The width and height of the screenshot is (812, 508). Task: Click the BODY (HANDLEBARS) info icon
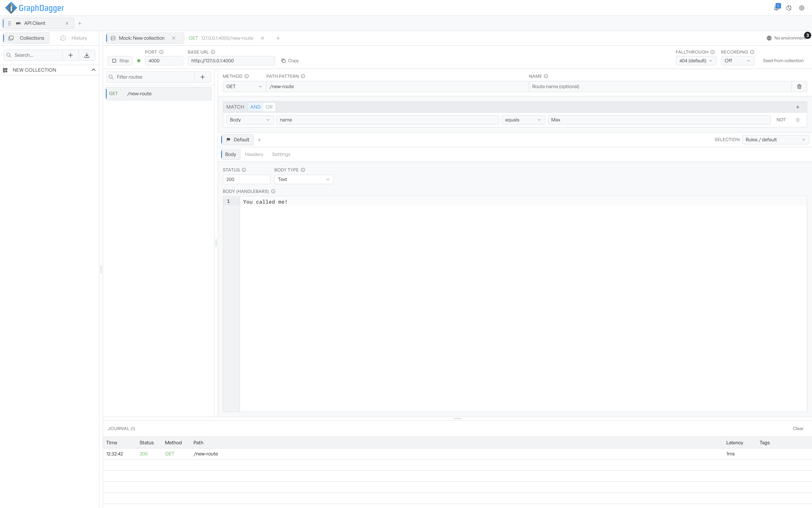click(273, 191)
